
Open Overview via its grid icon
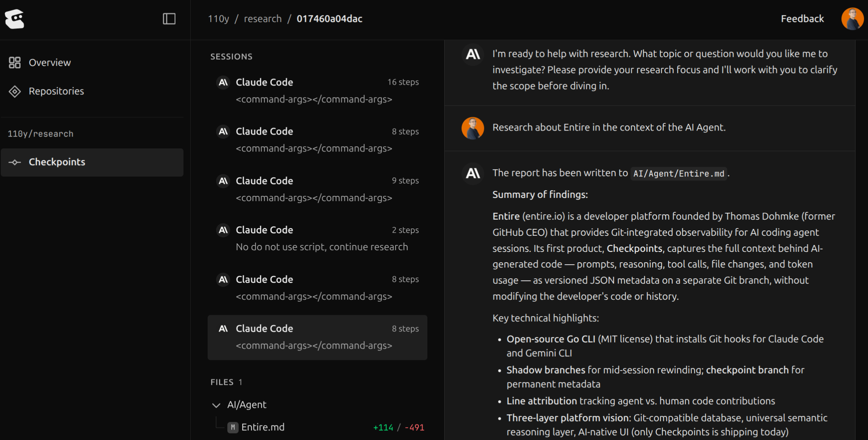coord(15,62)
